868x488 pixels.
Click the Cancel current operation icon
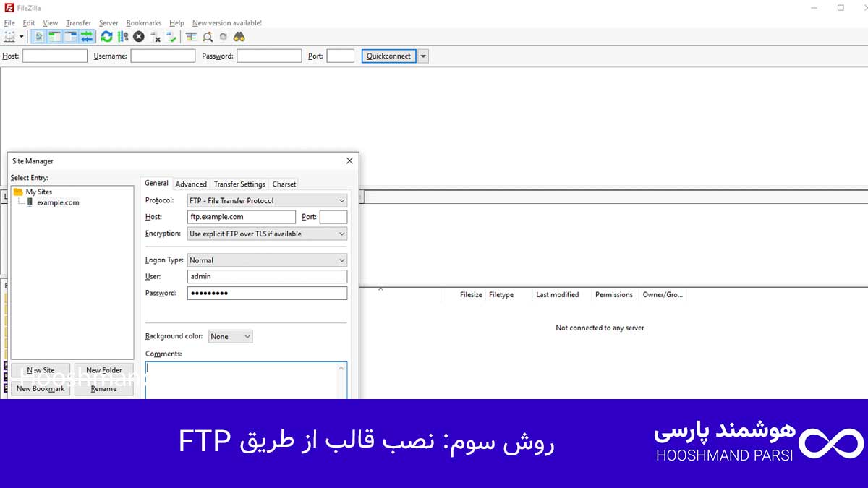(x=138, y=37)
